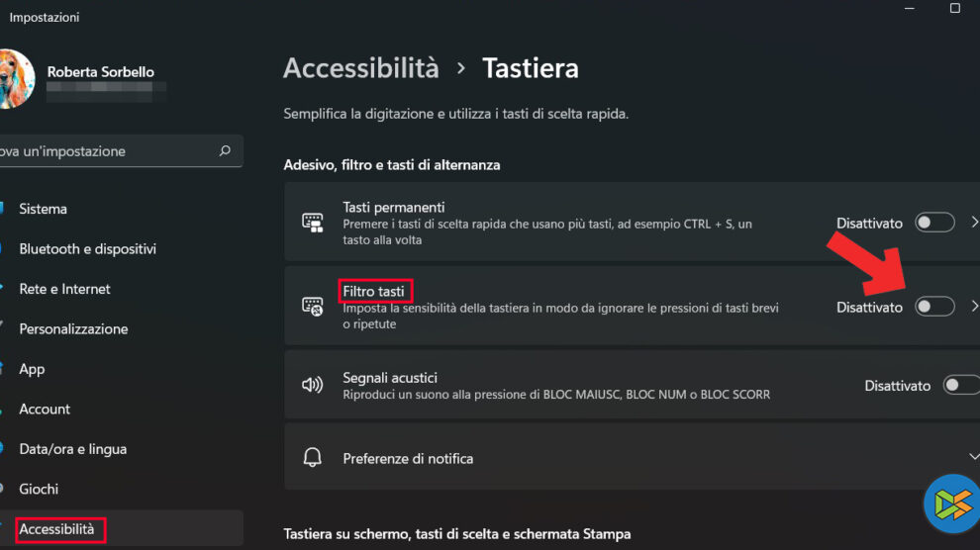980x550 pixels.
Task: Click the search magnifier icon
Action: pyautogui.click(x=225, y=151)
